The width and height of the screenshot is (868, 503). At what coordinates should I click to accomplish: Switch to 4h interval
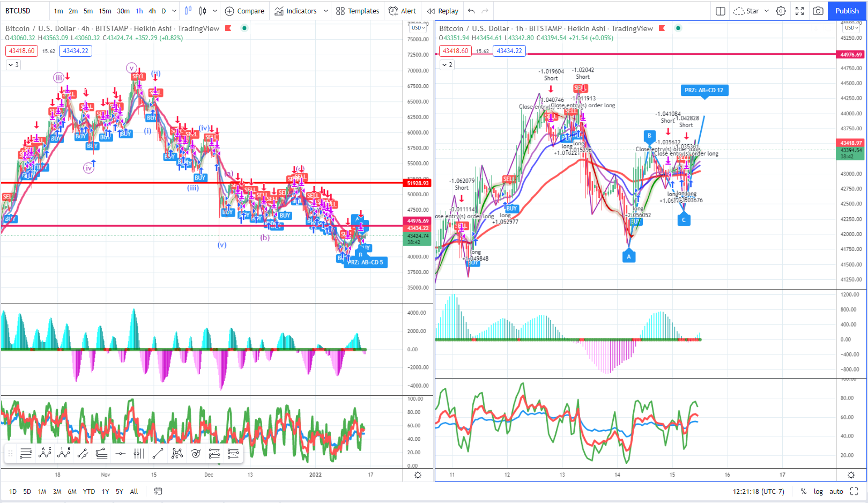(152, 11)
